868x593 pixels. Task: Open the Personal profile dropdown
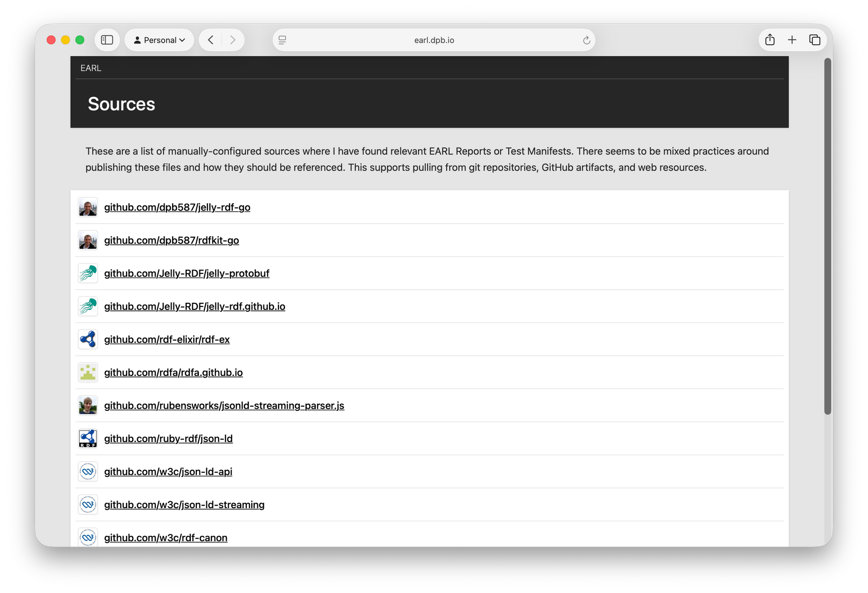coord(159,40)
